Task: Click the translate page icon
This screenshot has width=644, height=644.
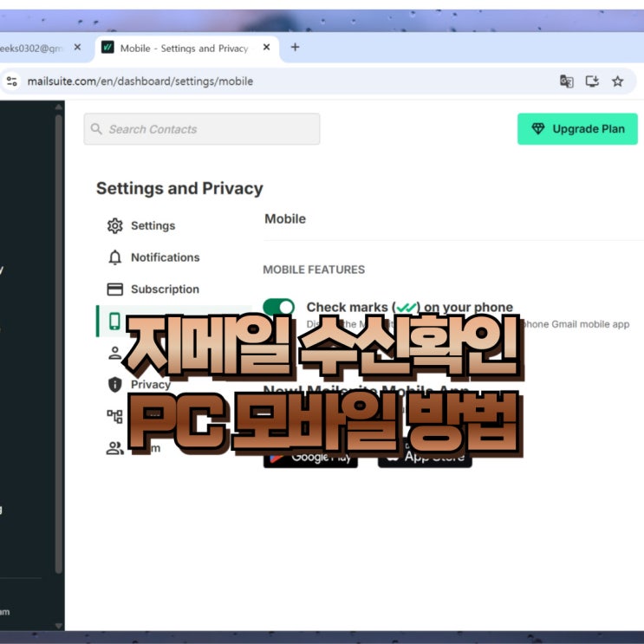Action: pos(566,81)
